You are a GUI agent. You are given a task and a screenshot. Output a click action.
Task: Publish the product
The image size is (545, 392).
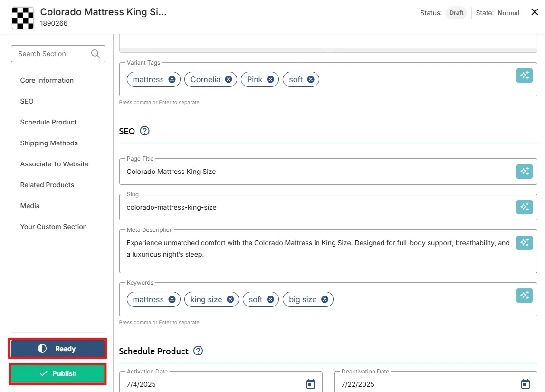tap(57, 373)
